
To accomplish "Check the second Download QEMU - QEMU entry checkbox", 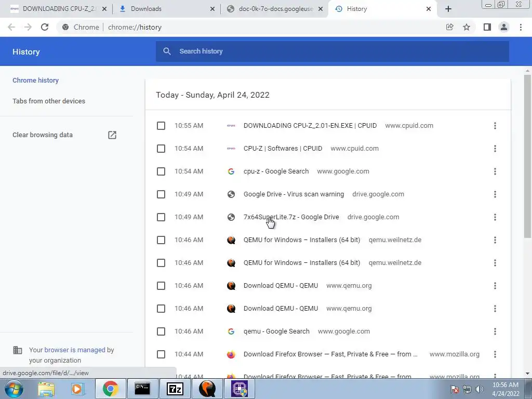I will point(161,309).
